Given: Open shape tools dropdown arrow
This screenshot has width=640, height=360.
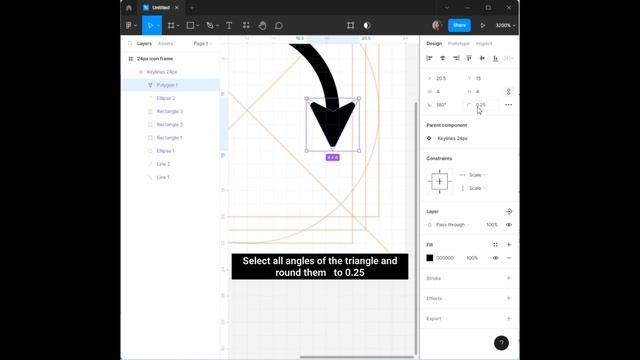Looking at the screenshot, I should 198,26.
